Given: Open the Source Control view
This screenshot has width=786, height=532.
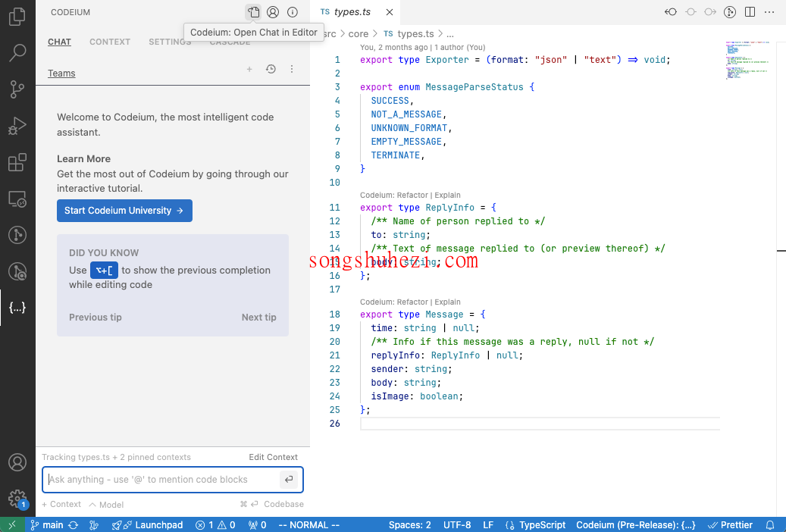Looking at the screenshot, I should 17,89.
